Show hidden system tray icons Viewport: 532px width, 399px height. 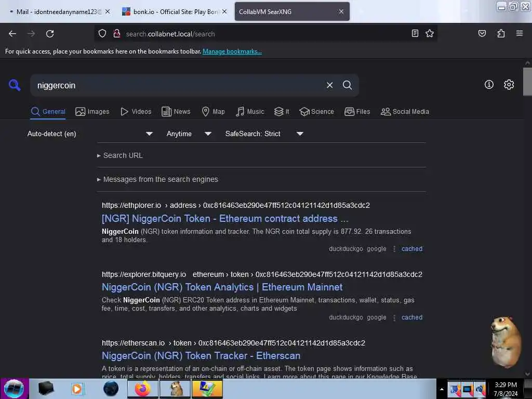coord(442,389)
